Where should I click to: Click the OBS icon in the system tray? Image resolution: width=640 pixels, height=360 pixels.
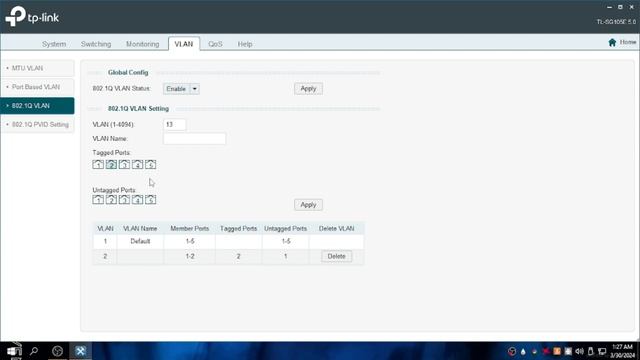click(x=512, y=351)
